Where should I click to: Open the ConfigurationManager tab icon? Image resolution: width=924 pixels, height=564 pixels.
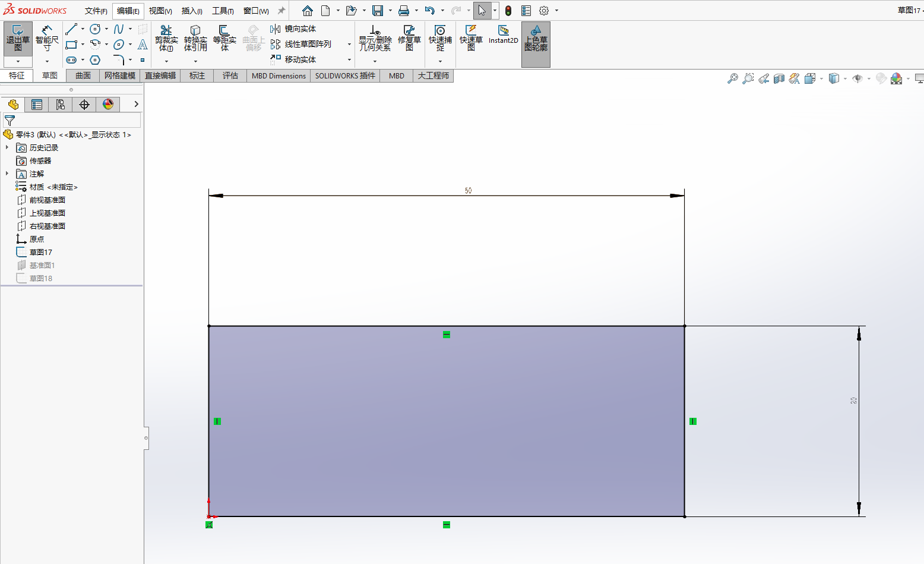60,105
